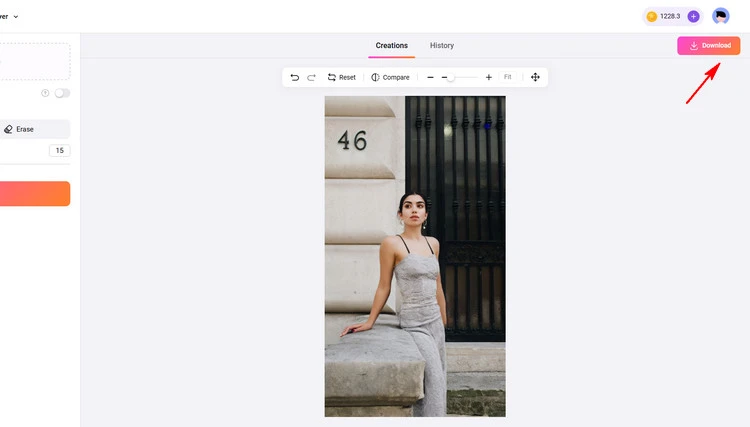Click the zoom slider handle
The image size is (750, 427).
pyautogui.click(x=450, y=77)
